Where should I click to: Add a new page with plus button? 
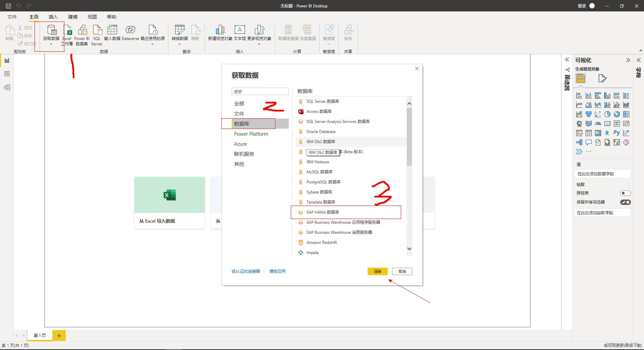[59, 336]
